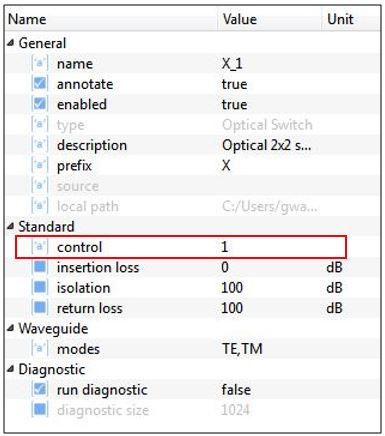Toggle the annotate checkbox
Screen dimensions: 385x436
[x=40, y=84]
